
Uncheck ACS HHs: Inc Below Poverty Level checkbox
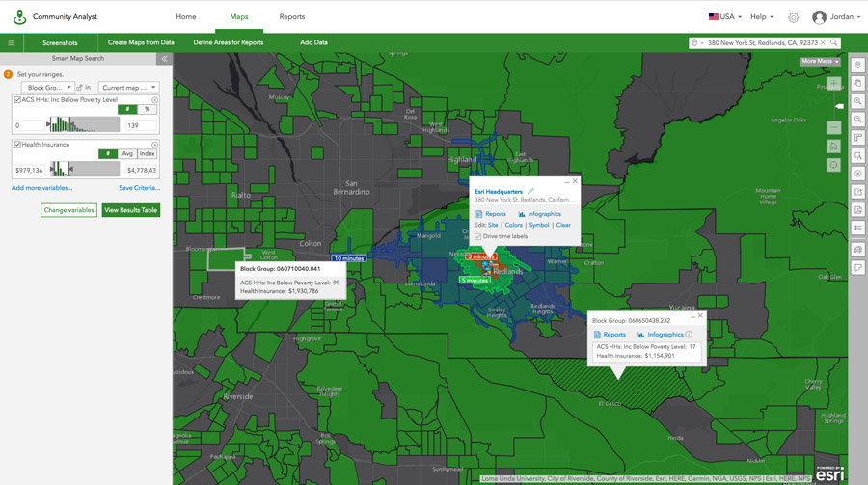pyautogui.click(x=17, y=99)
